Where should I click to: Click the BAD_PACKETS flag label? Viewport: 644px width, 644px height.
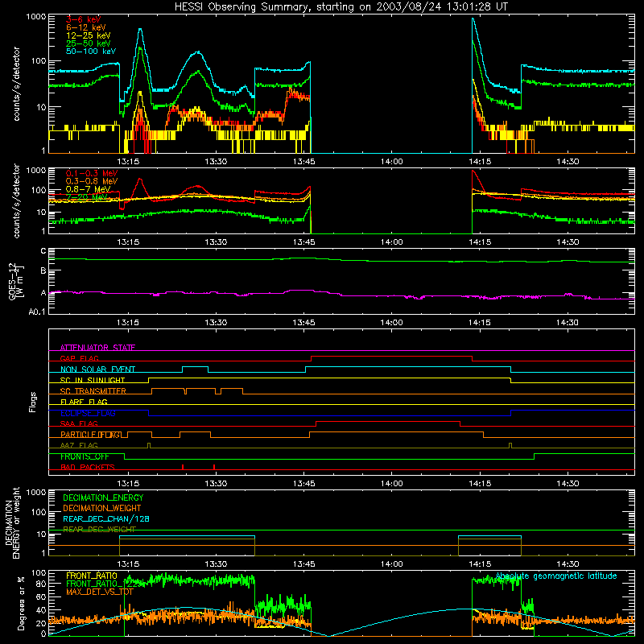(x=88, y=467)
